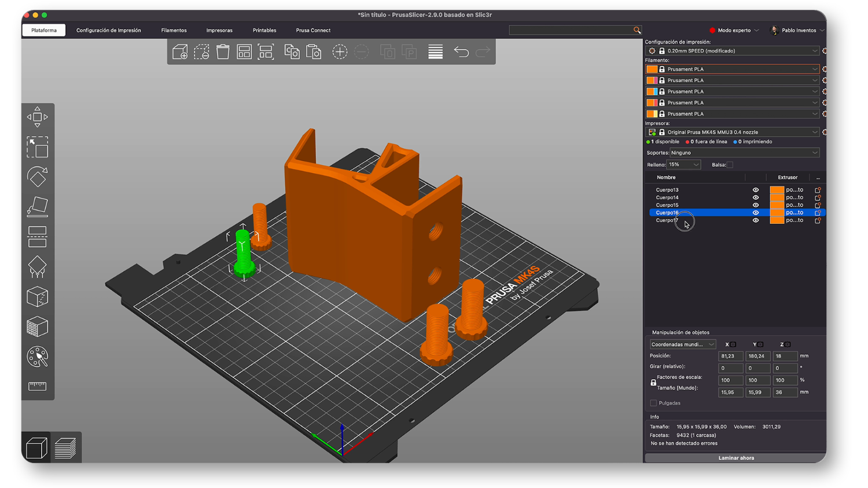The height and width of the screenshot is (488, 868).
Task: Delete selected object with trash icon
Action: coord(223,52)
